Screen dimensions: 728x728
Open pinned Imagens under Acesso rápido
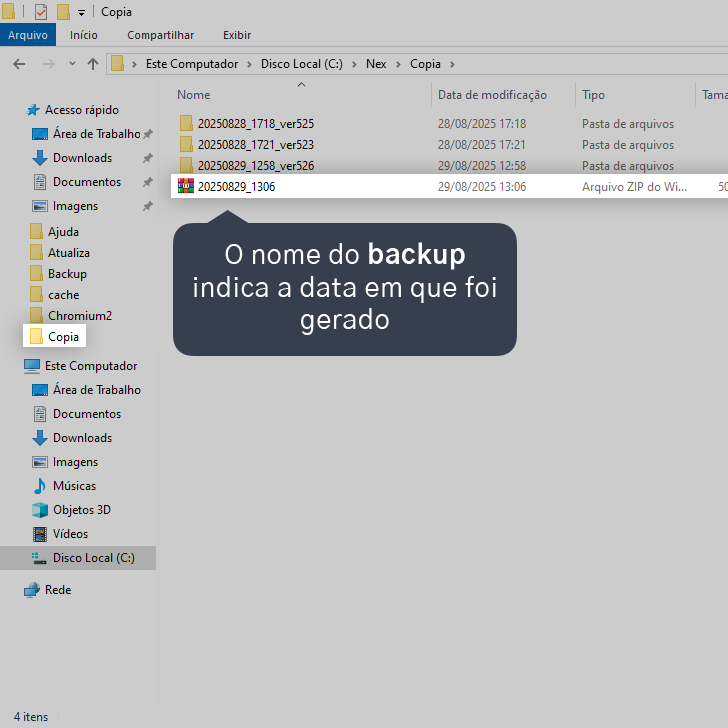[x=75, y=206]
